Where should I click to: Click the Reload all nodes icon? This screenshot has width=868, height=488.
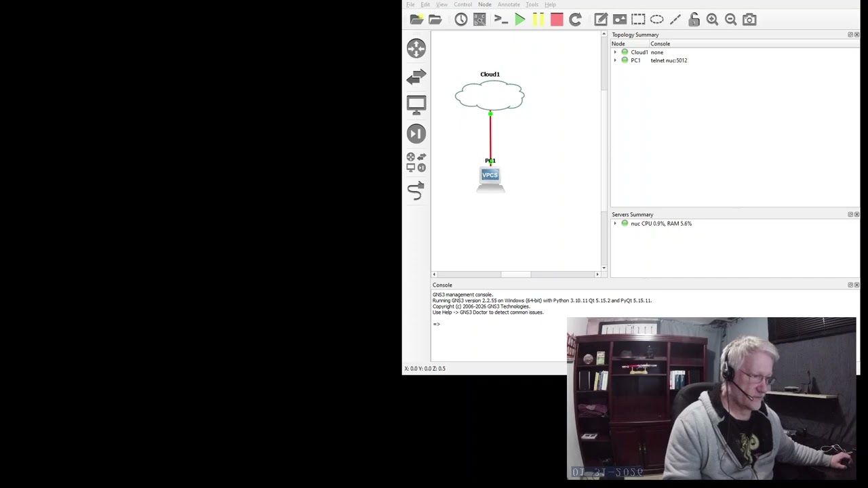coord(575,20)
